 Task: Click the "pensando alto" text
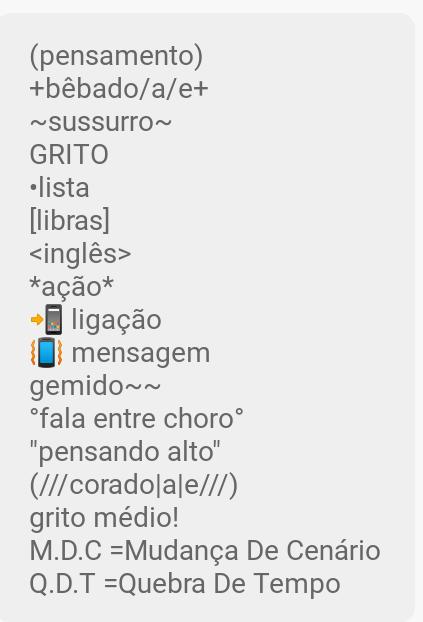[x=125, y=453]
